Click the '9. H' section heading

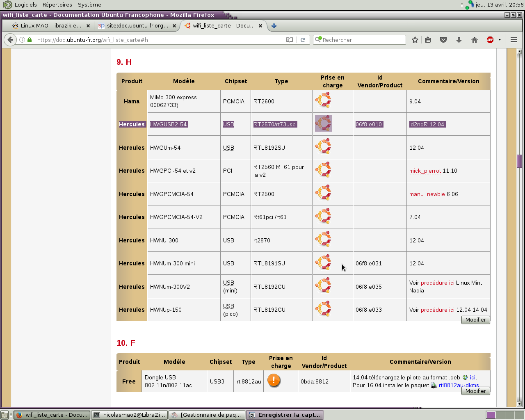(x=124, y=62)
